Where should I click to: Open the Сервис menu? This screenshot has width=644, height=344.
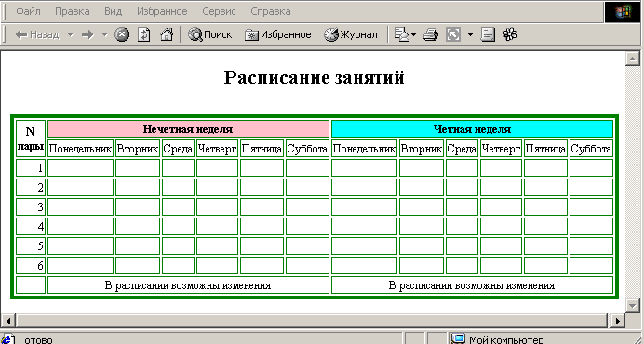(219, 11)
